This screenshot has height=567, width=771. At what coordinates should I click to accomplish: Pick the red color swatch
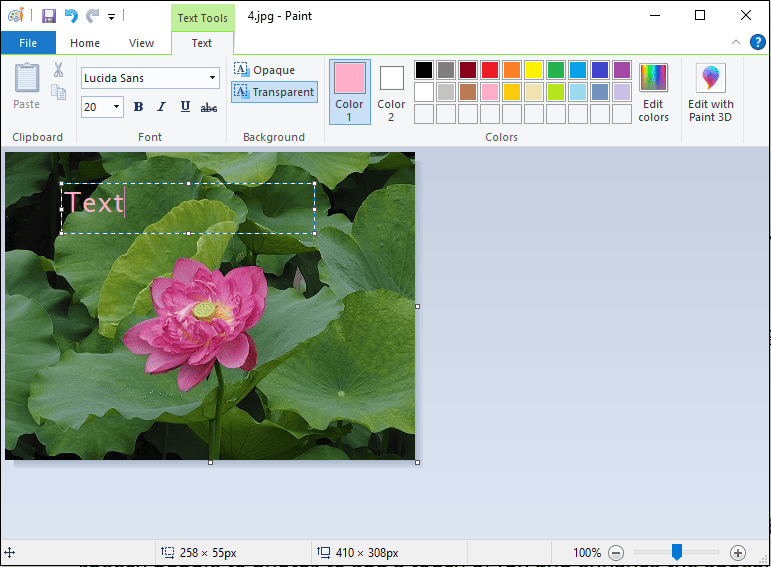click(490, 70)
